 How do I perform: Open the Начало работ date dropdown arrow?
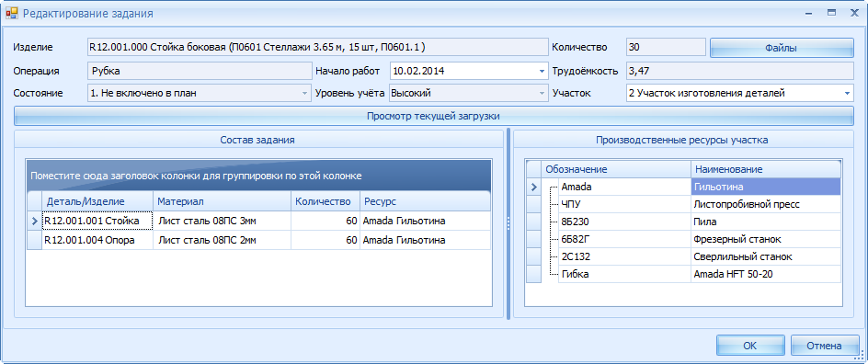click(542, 71)
